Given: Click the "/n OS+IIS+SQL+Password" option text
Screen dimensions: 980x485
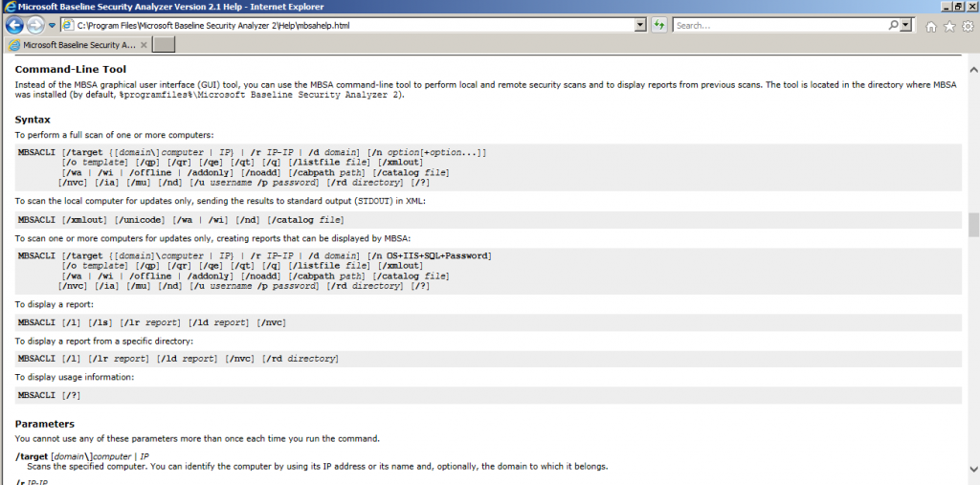Looking at the screenshot, I should coord(430,255).
